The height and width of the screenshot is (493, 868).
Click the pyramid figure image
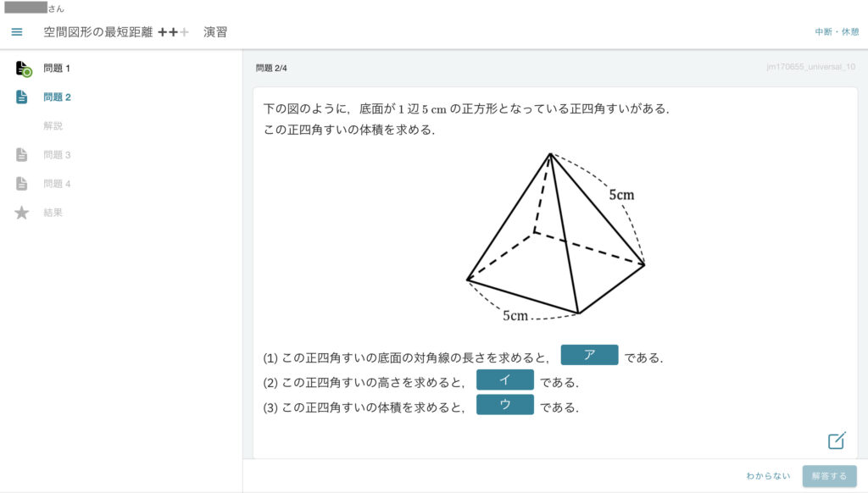tap(556, 237)
